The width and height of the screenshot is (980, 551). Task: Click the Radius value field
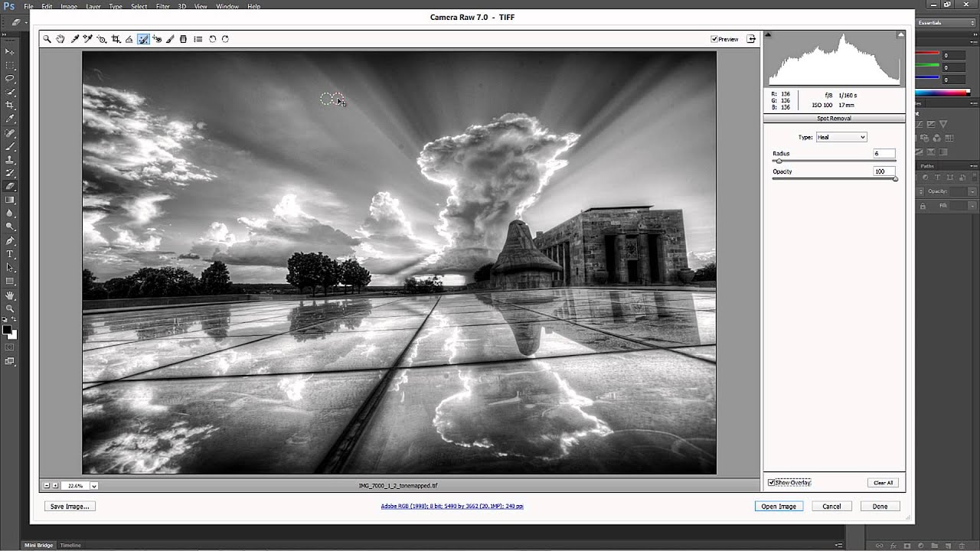884,154
